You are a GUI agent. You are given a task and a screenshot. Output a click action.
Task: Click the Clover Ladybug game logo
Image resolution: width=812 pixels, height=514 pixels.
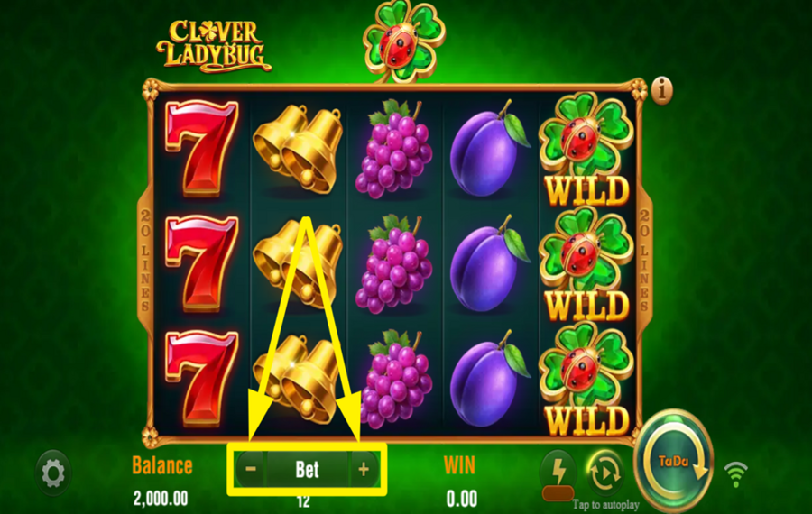[213, 46]
